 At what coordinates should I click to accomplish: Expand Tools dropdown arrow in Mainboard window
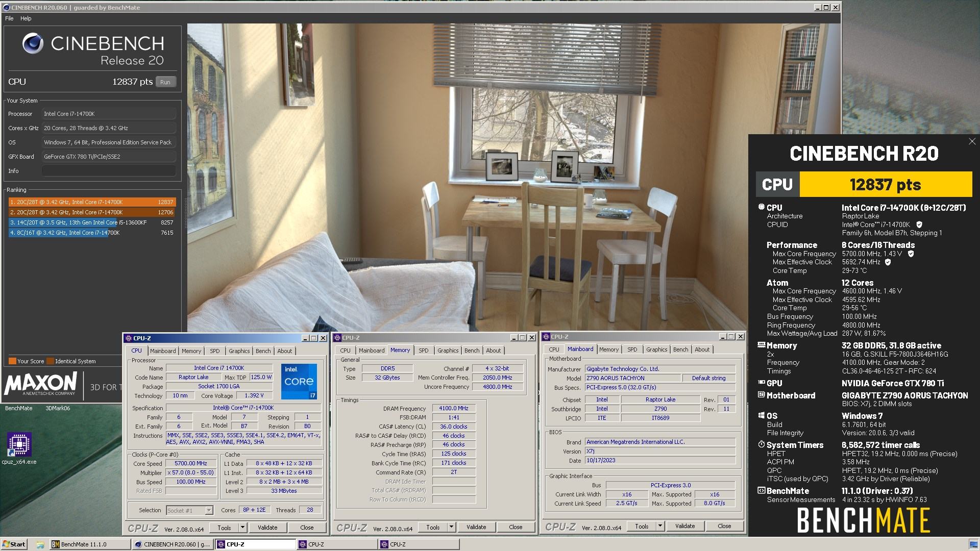click(660, 526)
